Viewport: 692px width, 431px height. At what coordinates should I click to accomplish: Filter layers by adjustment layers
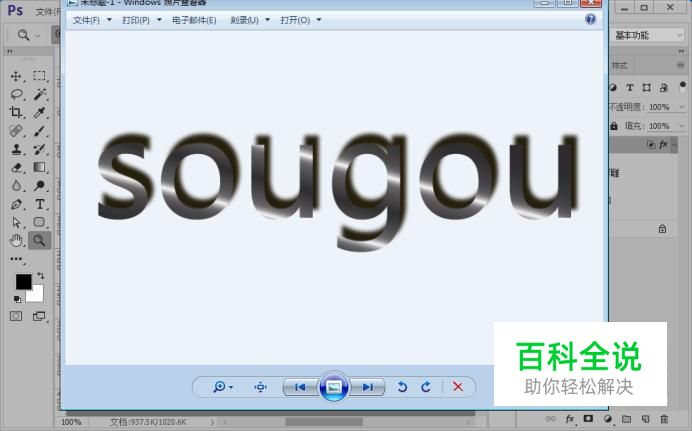(x=613, y=88)
